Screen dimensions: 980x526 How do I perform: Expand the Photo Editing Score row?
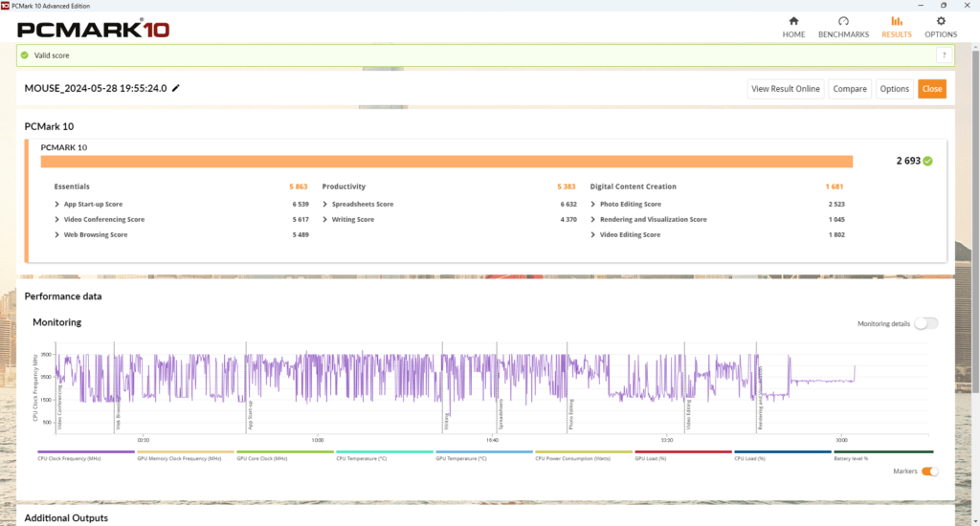[630, 204]
